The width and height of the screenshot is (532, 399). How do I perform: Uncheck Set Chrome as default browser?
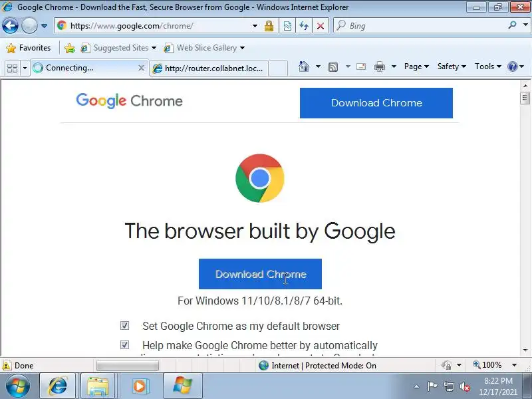tap(124, 326)
